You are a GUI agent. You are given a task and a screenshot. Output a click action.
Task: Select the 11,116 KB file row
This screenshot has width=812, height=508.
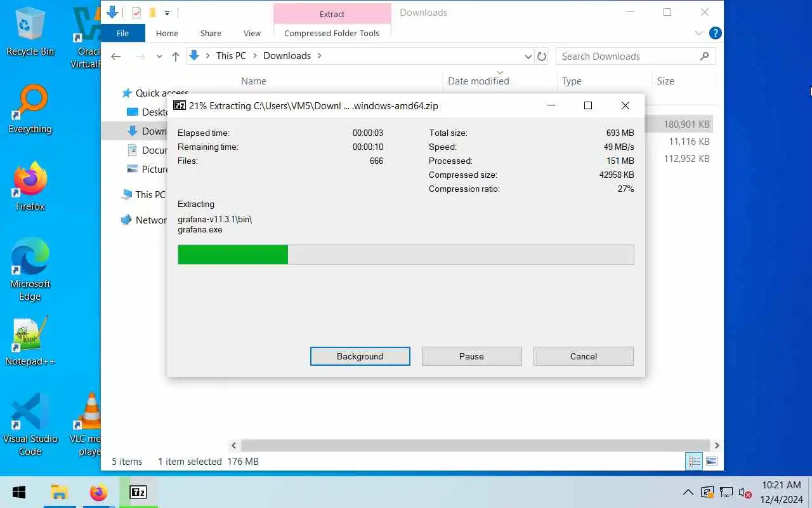point(679,142)
